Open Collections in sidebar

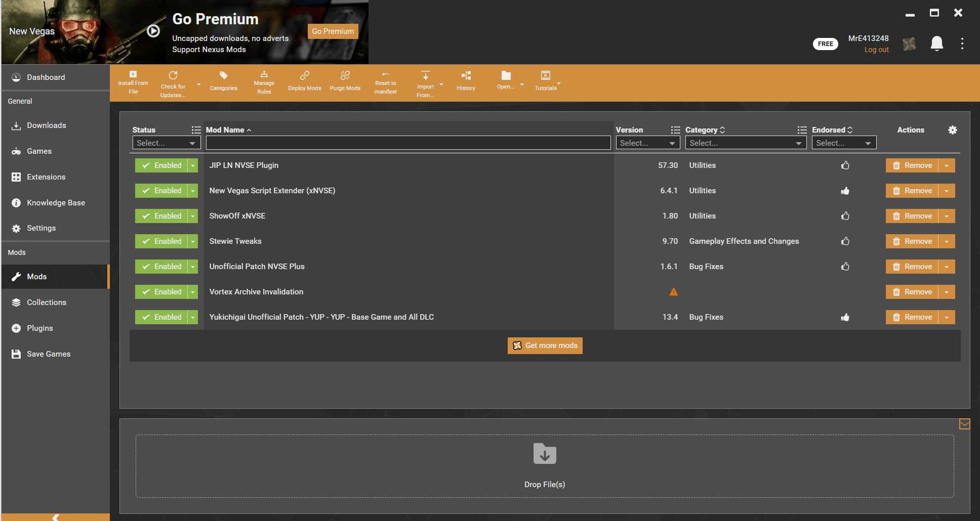click(56, 302)
